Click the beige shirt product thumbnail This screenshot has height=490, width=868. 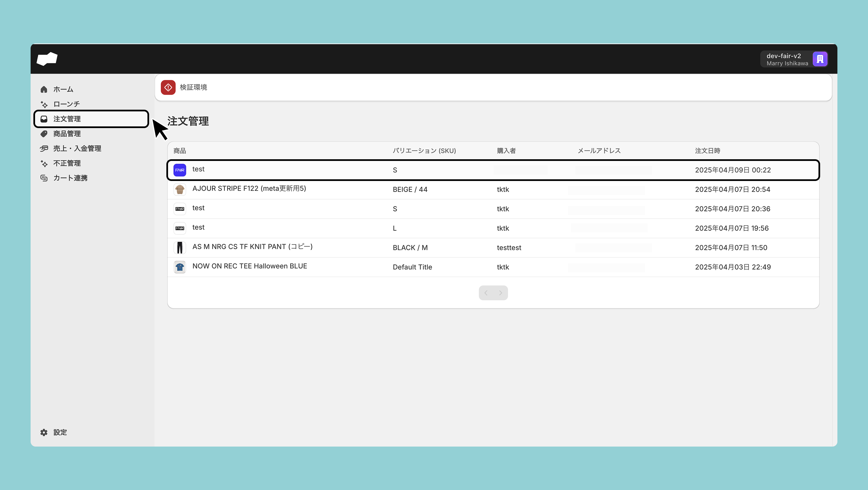[x=180, y=190]
